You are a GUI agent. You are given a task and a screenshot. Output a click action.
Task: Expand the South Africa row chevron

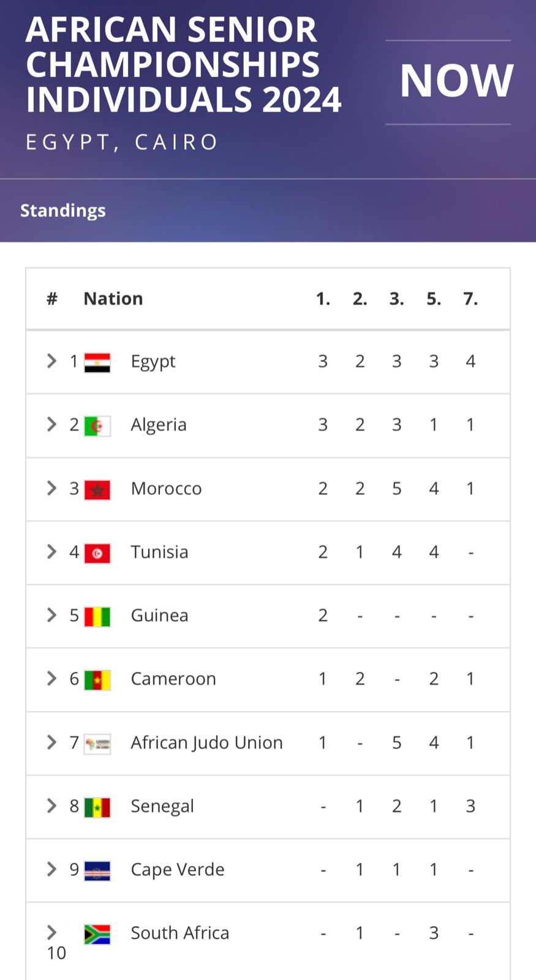point(52,932)
